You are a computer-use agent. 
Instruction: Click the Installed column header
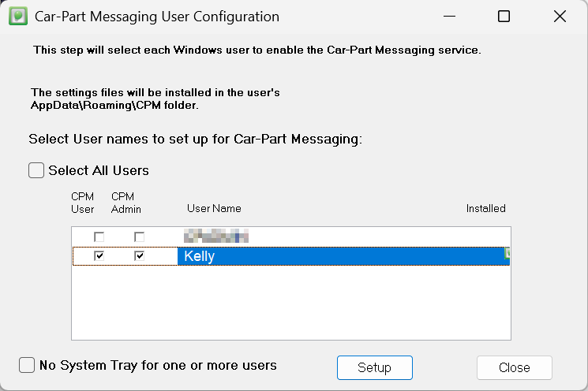coord(485,209)
